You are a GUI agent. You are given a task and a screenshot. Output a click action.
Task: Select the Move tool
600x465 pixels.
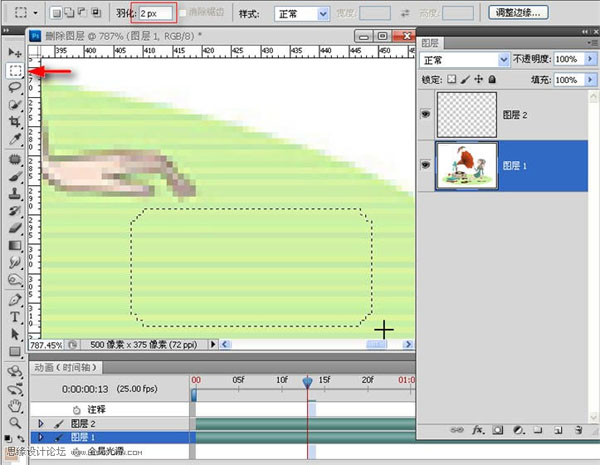[14, 52]
